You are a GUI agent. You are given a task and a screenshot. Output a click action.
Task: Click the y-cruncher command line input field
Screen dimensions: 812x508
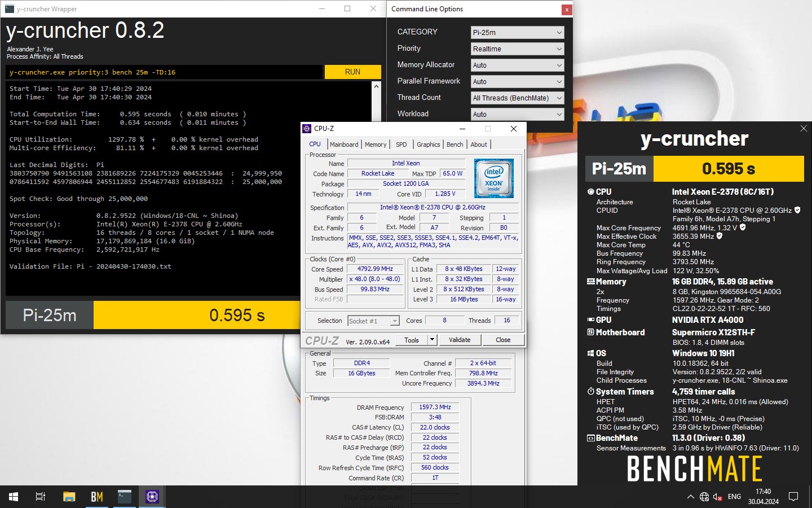(x=164, y=72)
